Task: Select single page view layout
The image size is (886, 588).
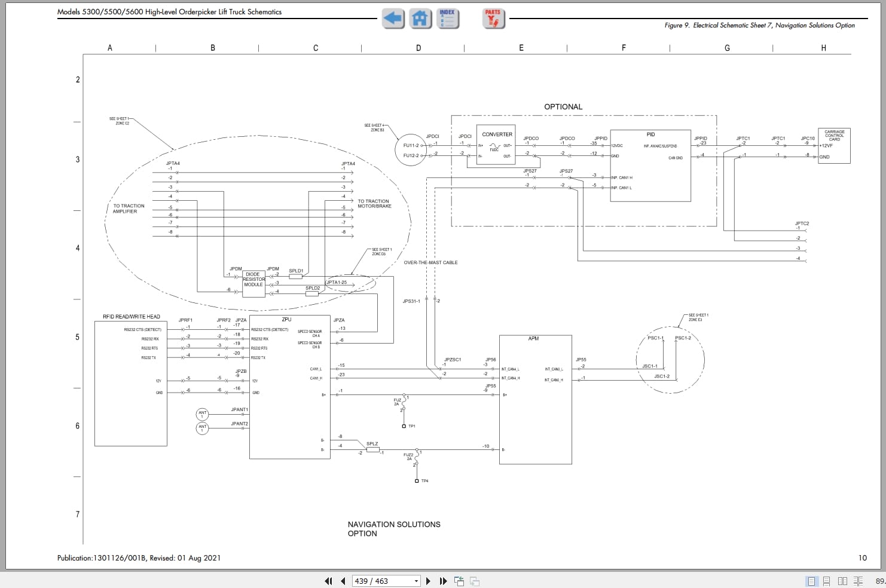Action: [811, 581]
